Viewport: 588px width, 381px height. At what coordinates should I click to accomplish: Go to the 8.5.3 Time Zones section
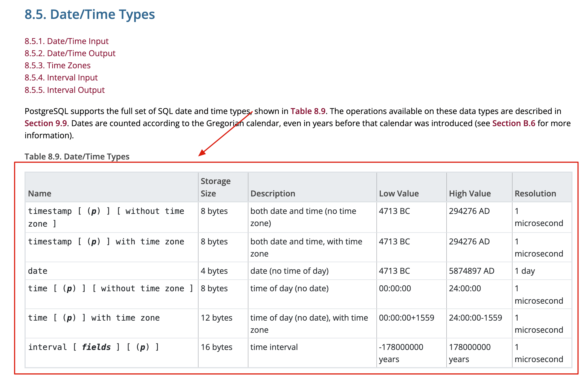coord(58,65)
